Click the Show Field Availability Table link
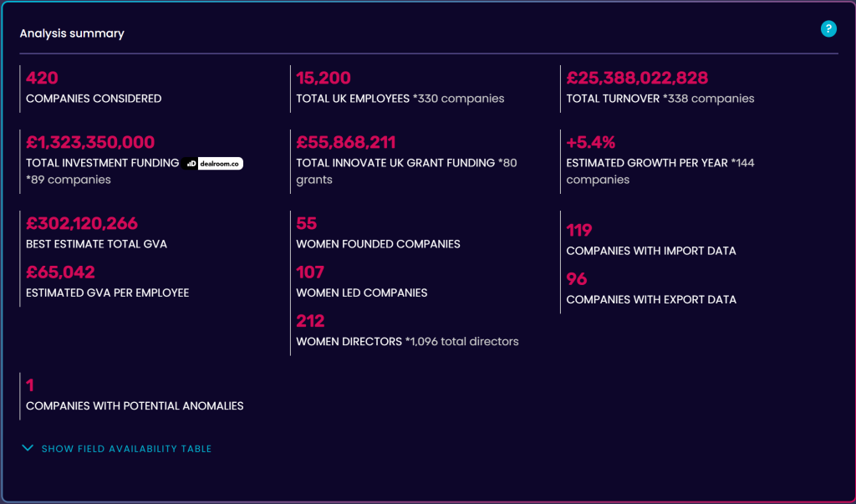Screen dimensions: 856x504 click(x=126, y=449)
